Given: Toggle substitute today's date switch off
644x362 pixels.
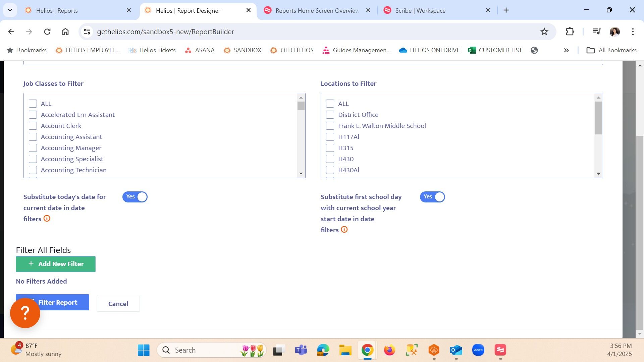Looking at the screenshot, I should pos(135,197).
